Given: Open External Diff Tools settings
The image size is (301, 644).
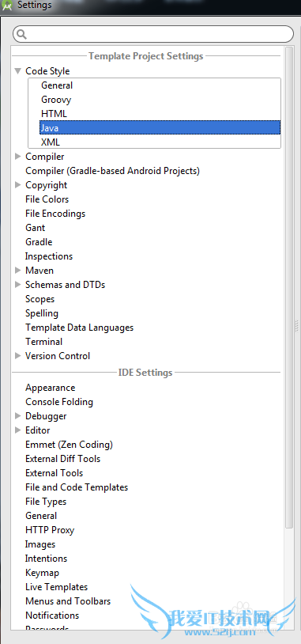Looking at the screenshot, I should 62,459.
